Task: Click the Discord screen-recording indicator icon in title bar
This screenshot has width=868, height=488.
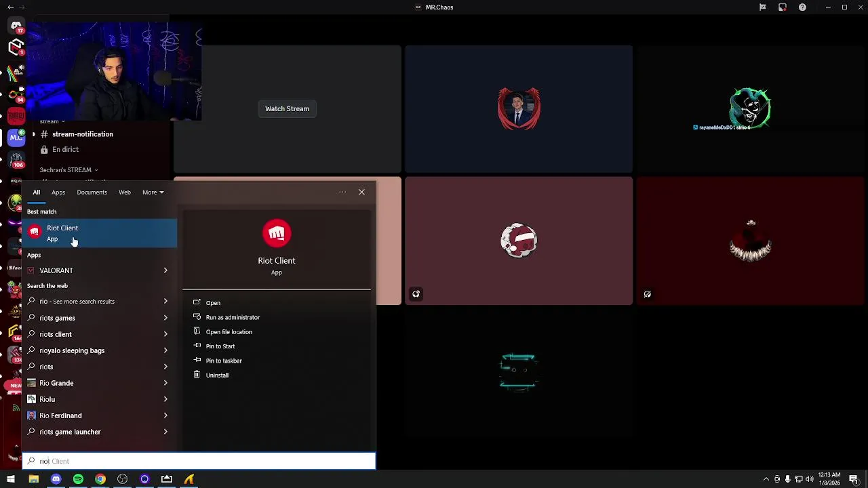Action: 783,7
